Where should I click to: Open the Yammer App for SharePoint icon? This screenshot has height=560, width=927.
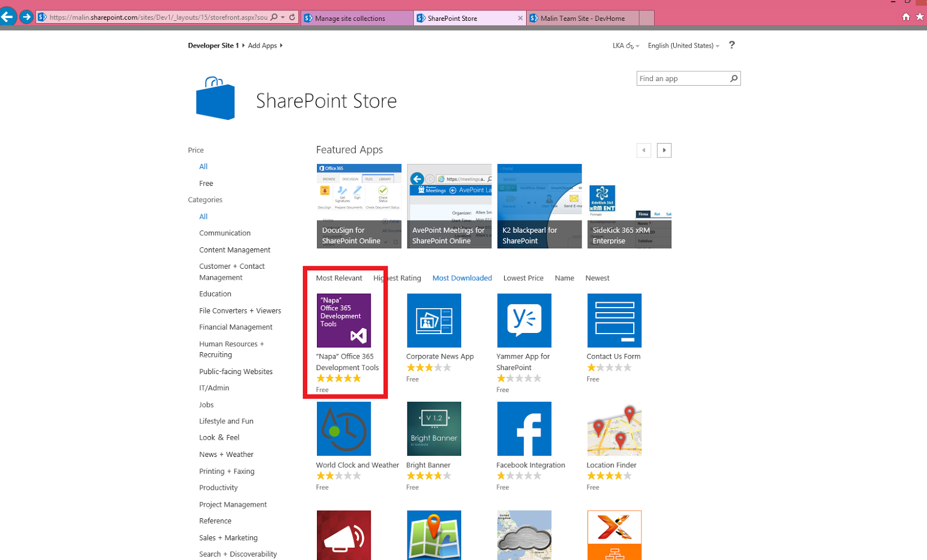[524, 320]
